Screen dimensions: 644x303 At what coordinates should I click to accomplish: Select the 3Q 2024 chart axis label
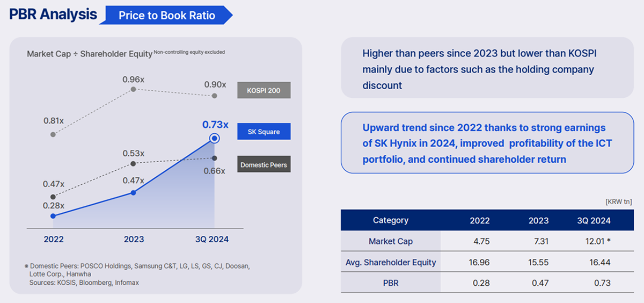click(x=211, y=239)
